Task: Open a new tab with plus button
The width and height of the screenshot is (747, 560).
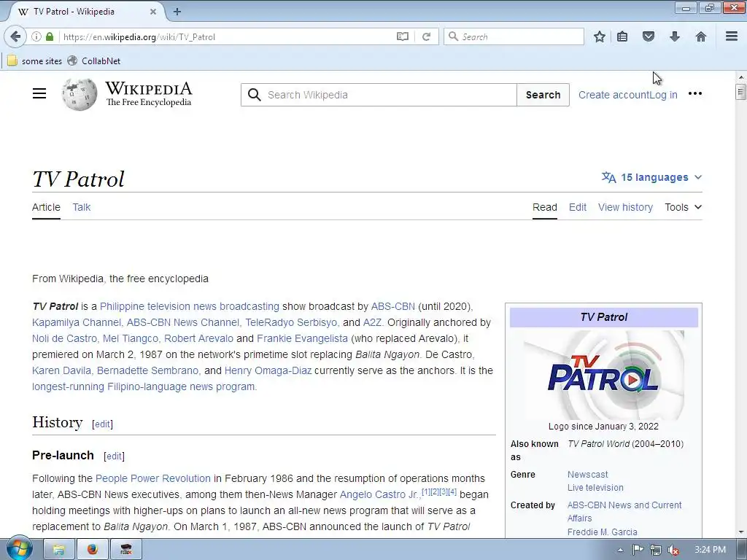Action: coord(177,12)
